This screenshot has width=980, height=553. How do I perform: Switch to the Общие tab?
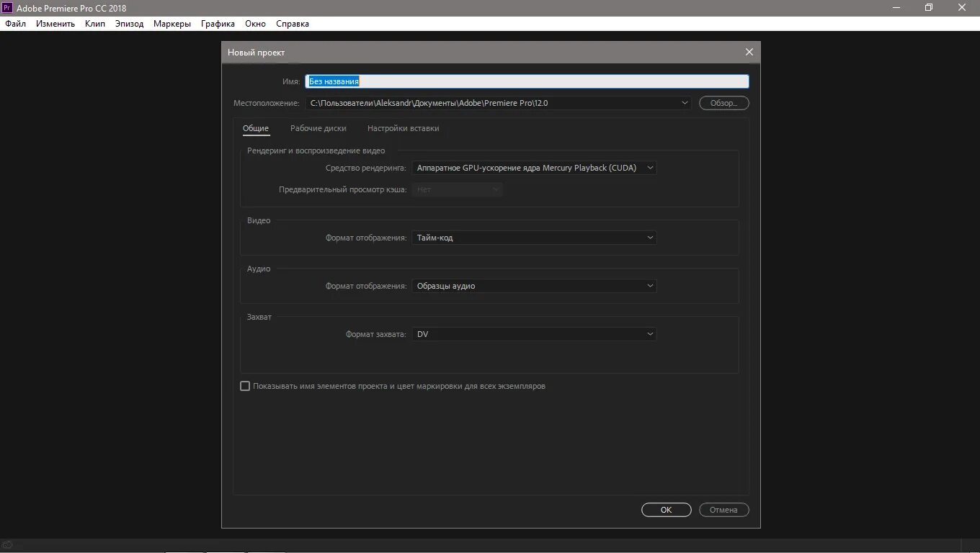(256, 128)
